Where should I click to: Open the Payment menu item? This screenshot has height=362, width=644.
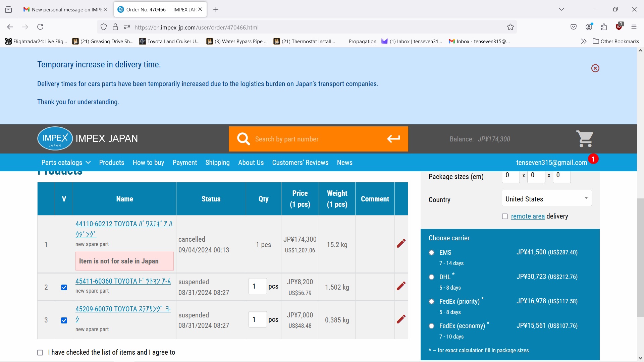(185, 163)
